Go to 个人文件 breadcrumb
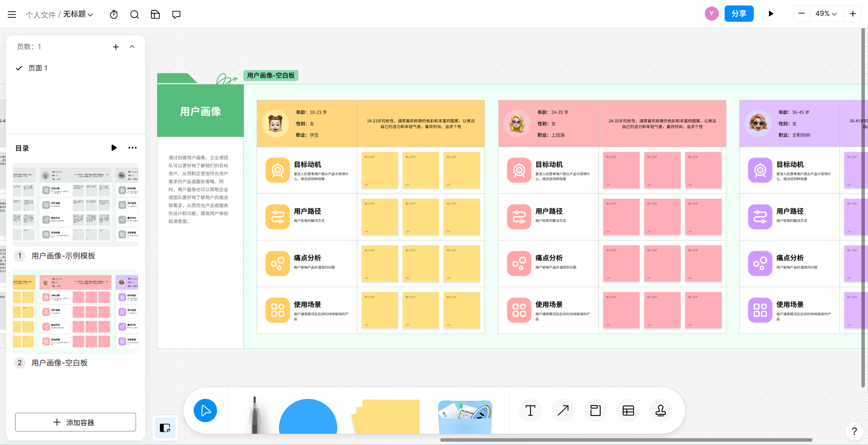The image size is (868, 445). 41,15
